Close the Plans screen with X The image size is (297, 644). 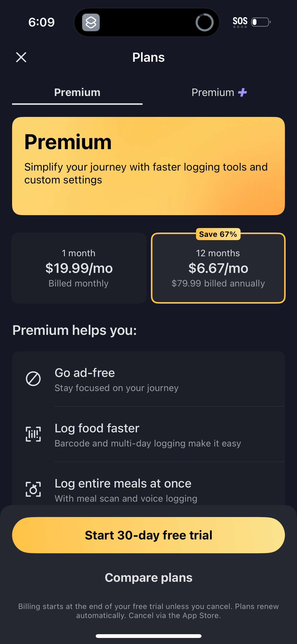21,57
